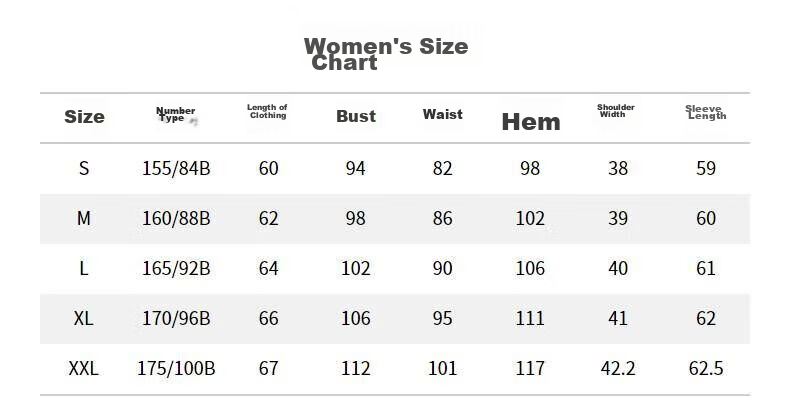Click the 155/84B number type cell
This screenshot has height=396, width=790.
point(176,168)
